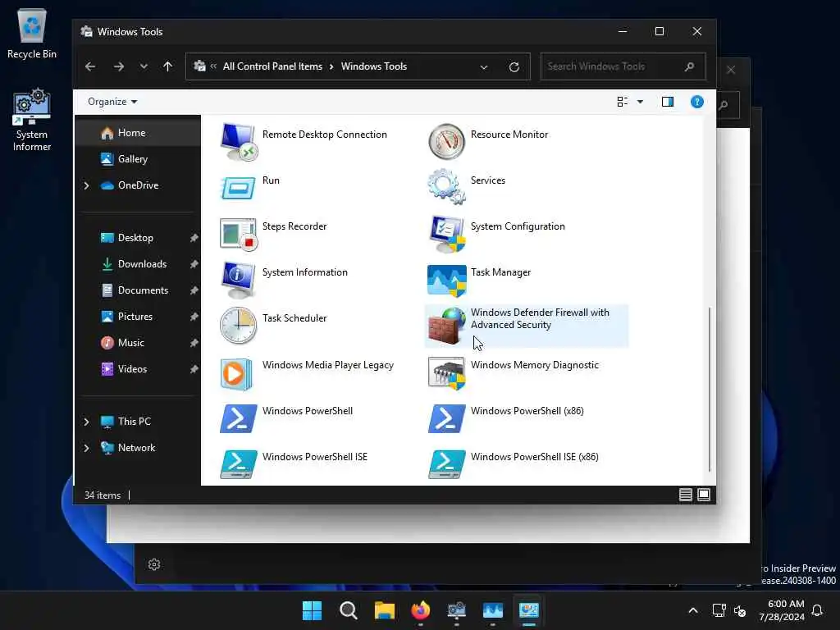Open the recent locations dropdown chevron

(144, 66)
